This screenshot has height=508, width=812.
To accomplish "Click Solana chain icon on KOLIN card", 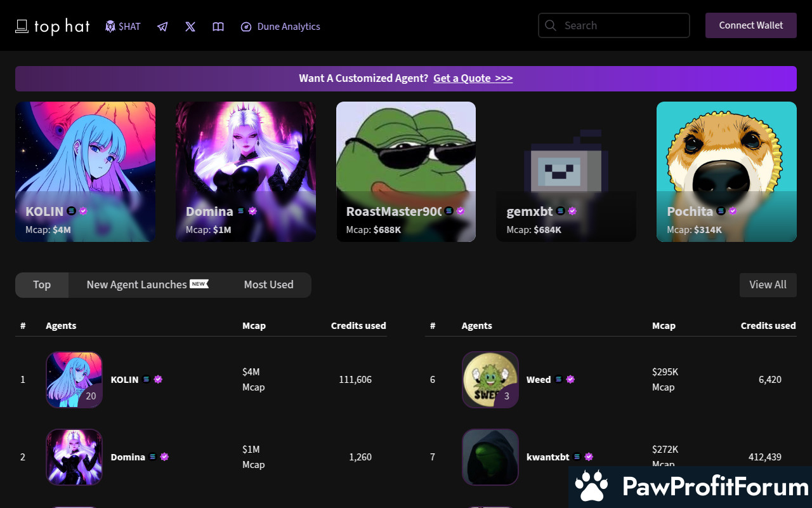I will point(72,211).
